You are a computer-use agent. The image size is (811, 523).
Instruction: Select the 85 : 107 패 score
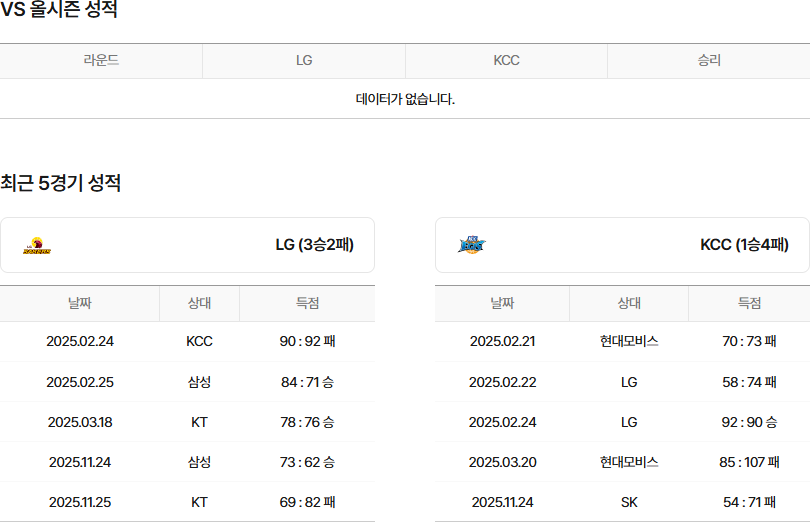click(x=749, y=462)
